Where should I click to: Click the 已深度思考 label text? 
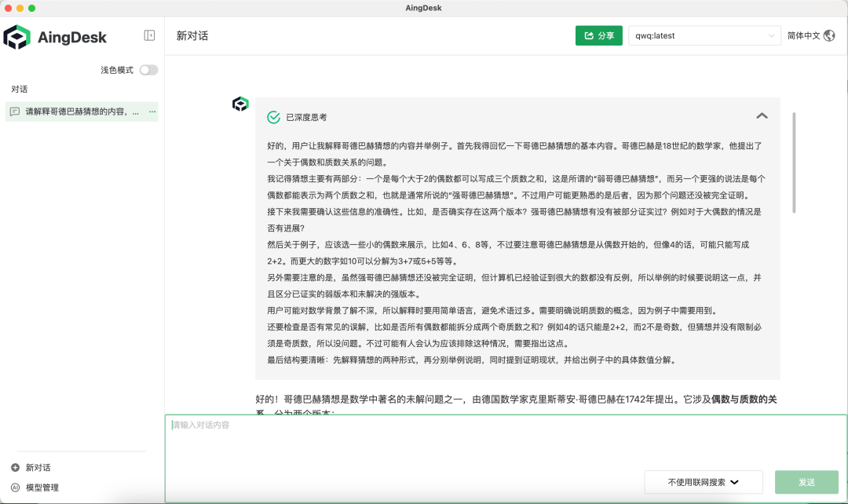(x=306, y=117)
